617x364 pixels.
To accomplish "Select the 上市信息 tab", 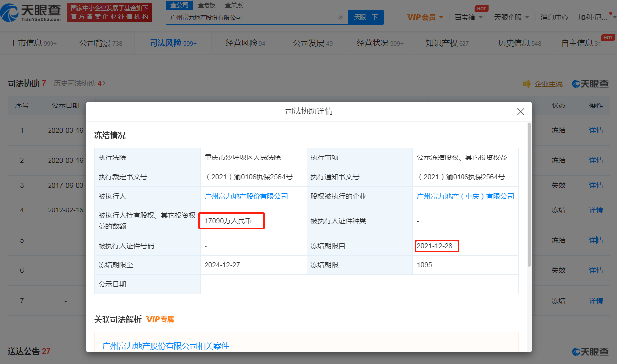I will 33,43.
